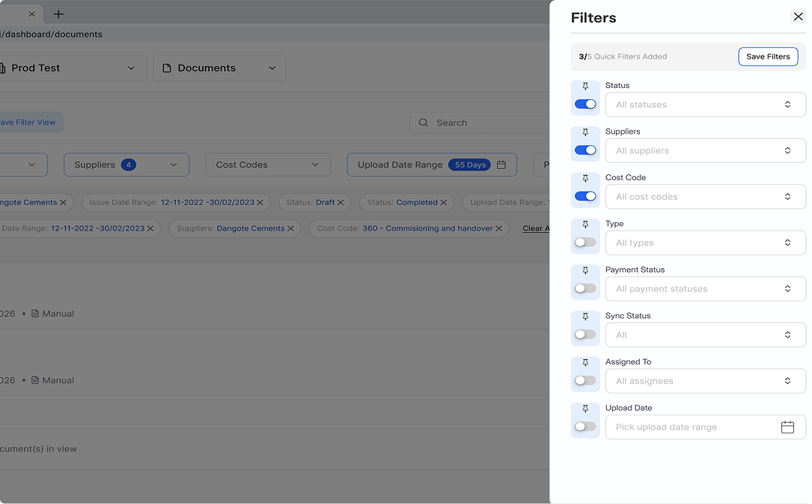812x504 pixels.
Task: Open calendar icon in Upload Date field
Action: tap(787, 427)
